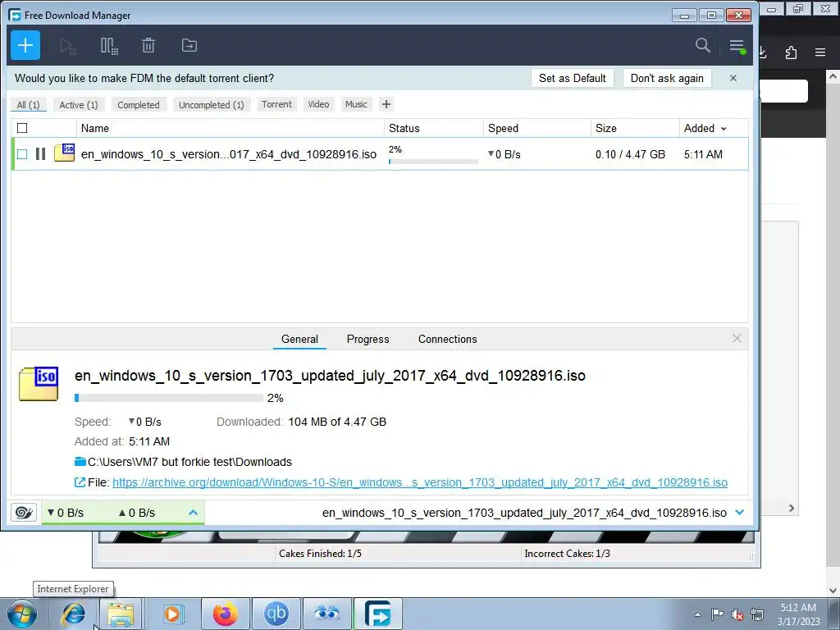Image resolution: width=840 pixels, height=630 pixels.
Task: Tick the checkbox for the iso download
Action: click(22, 154)
